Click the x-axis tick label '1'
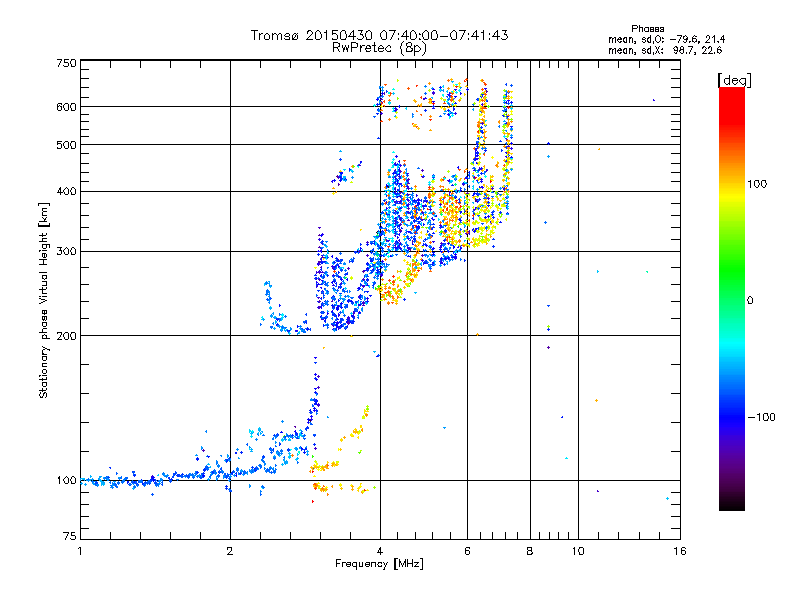This screenshot has height=600, width=800. (x=80, y=551)
